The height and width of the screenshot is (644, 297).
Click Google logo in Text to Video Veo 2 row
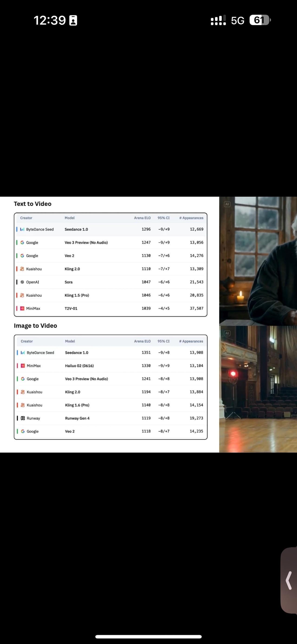[22, 256]
